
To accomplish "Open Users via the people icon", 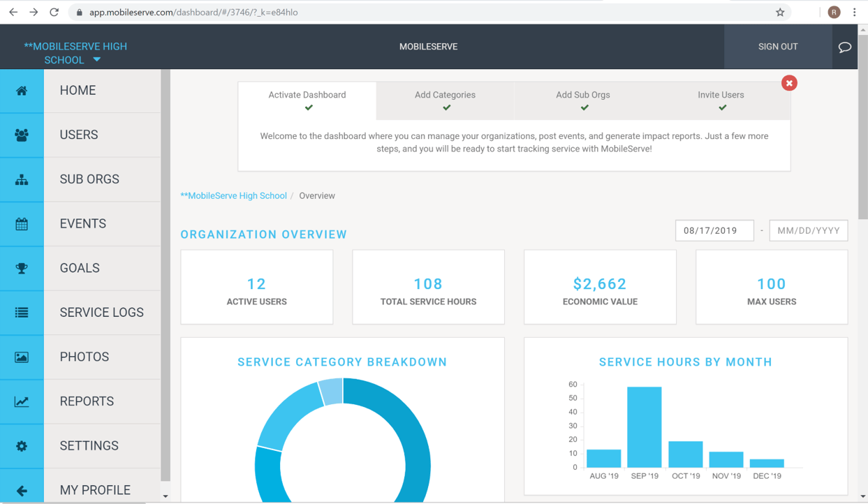I will 22,135.
